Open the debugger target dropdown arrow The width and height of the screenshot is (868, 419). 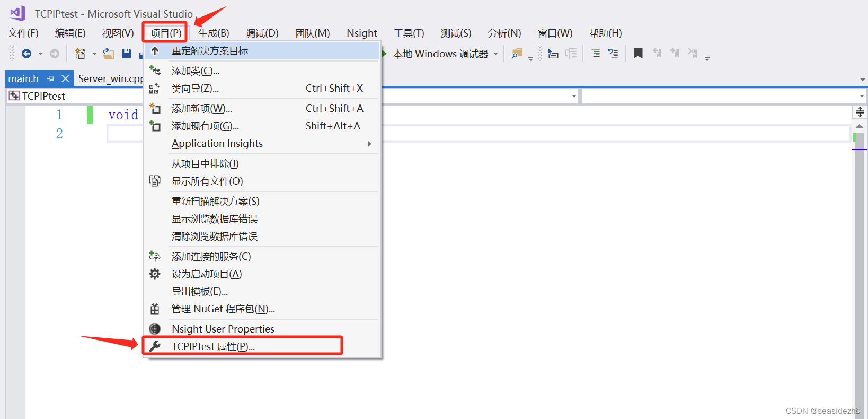[x=496, y=54]
